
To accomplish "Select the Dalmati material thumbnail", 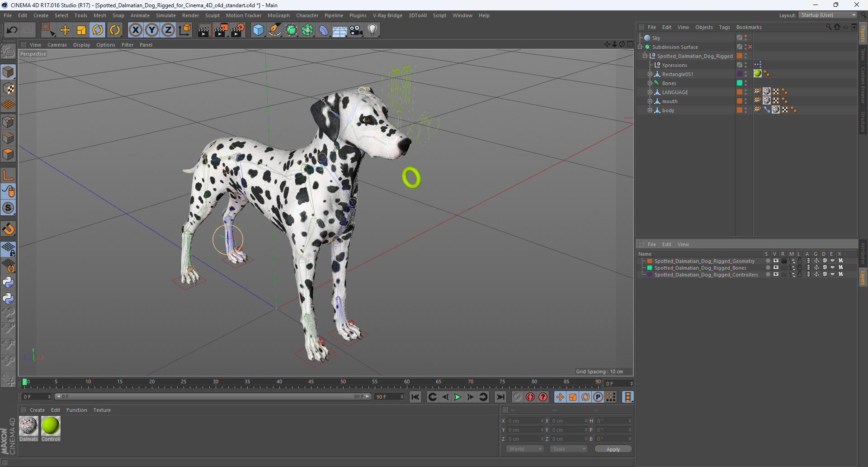I will [29, 426].
